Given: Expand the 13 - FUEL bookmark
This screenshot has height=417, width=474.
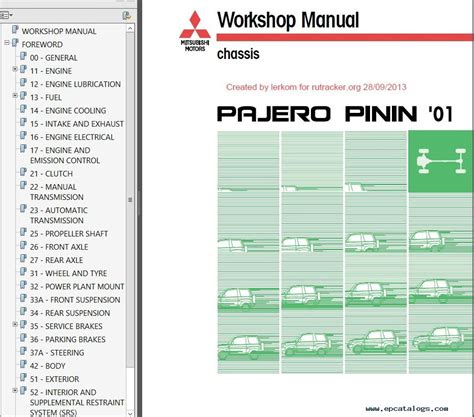Looking at the screenshot, I should pyautogui.click(x=15, y=96).
